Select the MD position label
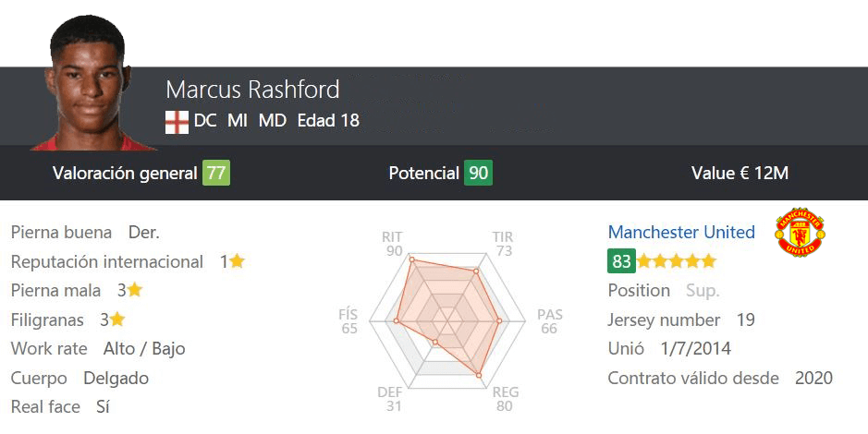Viewport: 868px width, 434px height. pyautogui.click(x=273, y=121)
